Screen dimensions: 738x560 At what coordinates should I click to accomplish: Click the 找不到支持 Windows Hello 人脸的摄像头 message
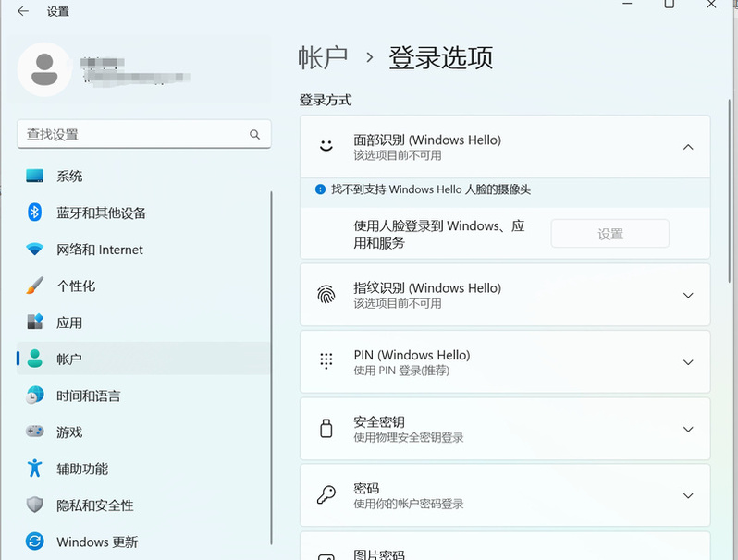[431, 189]
